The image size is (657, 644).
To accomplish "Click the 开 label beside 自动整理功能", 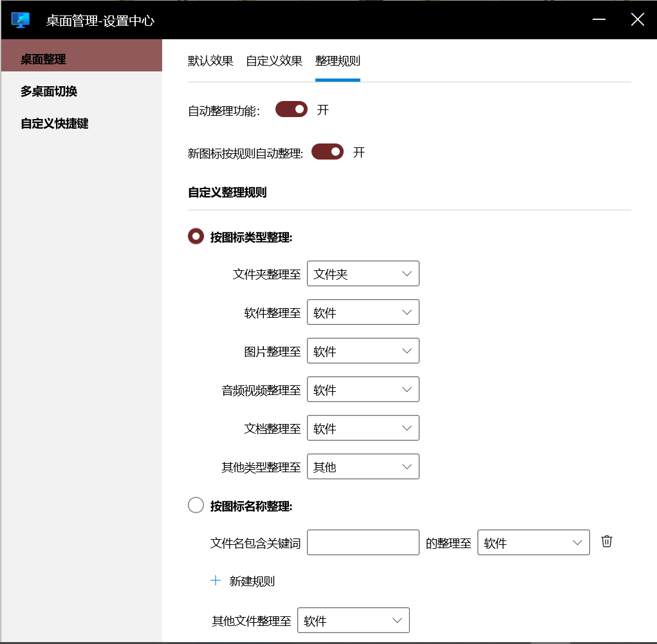I will coord(322,110).
